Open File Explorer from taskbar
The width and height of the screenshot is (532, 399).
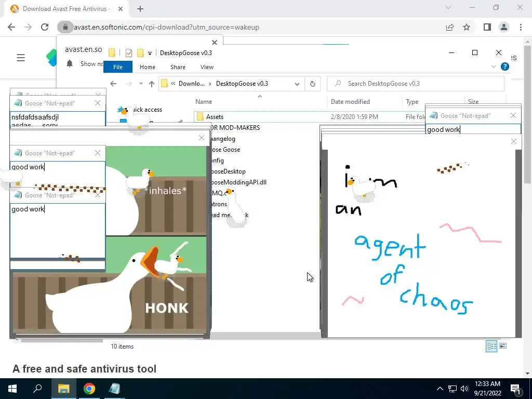[63, 389]
